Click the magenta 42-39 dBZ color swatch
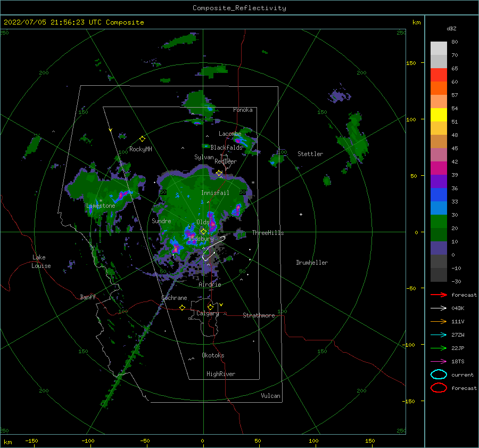479x448 pixels. click(x=439, y=168)
